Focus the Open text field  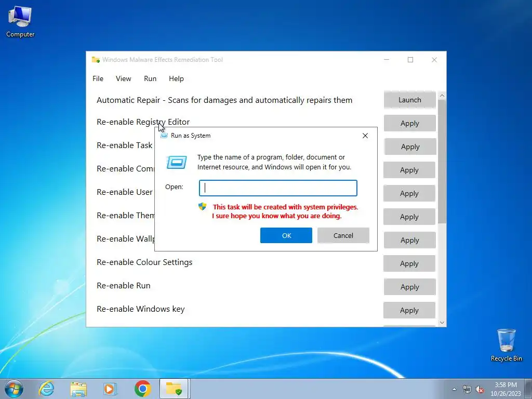pos(278,188)
